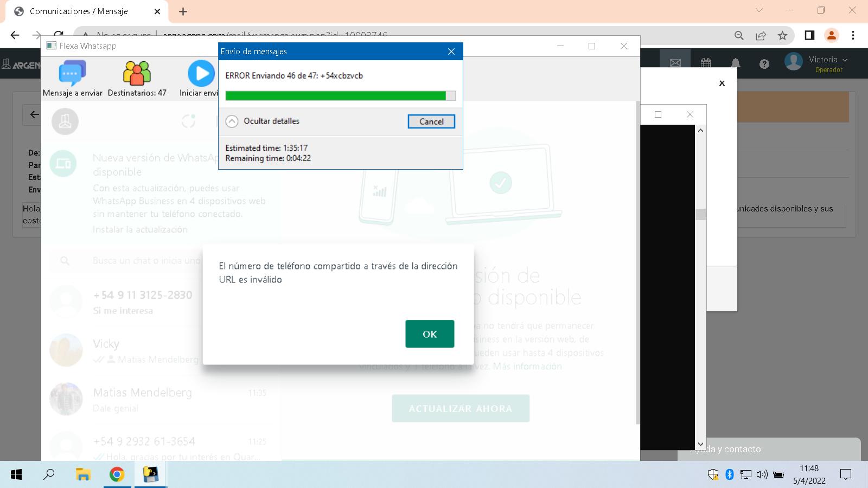Click the new-version device icon in WhatsApp
This screenshot has width=868, height=488.
tap(63, 163)
